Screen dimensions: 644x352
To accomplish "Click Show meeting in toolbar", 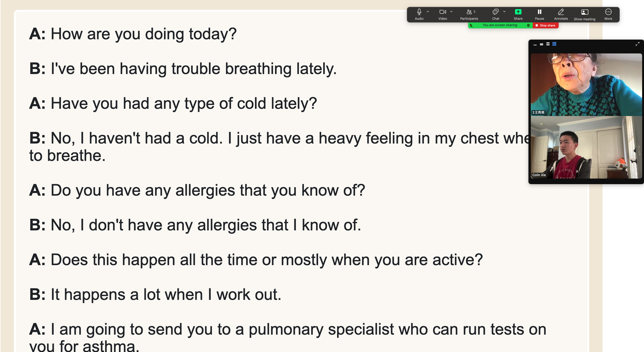I will pos(585,15).
